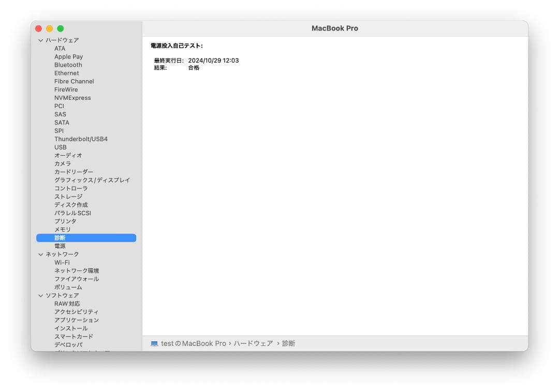This screenshot has height=392, width=559.
Task: Select USB in the hardware list
Action: (x=60, y=147)
